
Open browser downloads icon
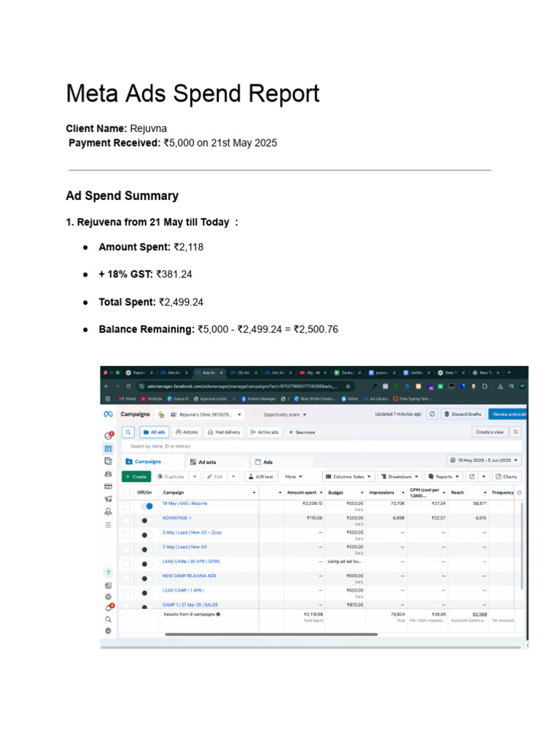tap(500, 387)
